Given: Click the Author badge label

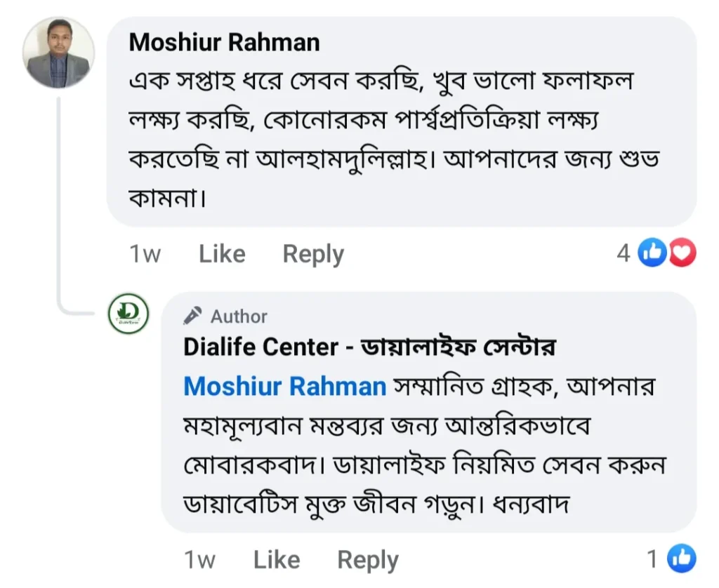Looking at the screenshot, I should point(239,316).
